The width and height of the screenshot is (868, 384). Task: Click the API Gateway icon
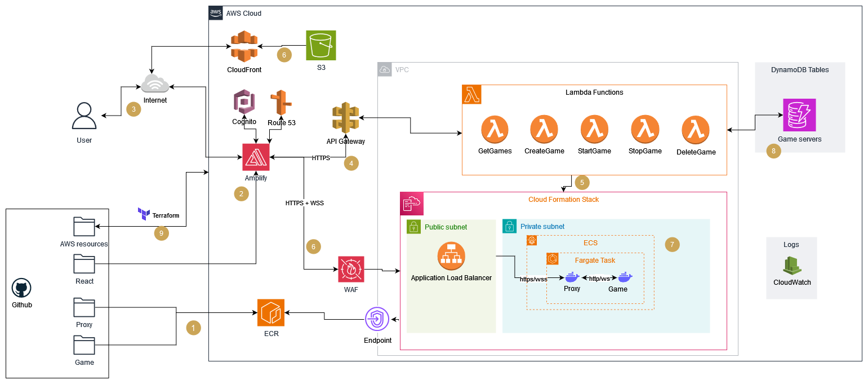tap(345, 118)
